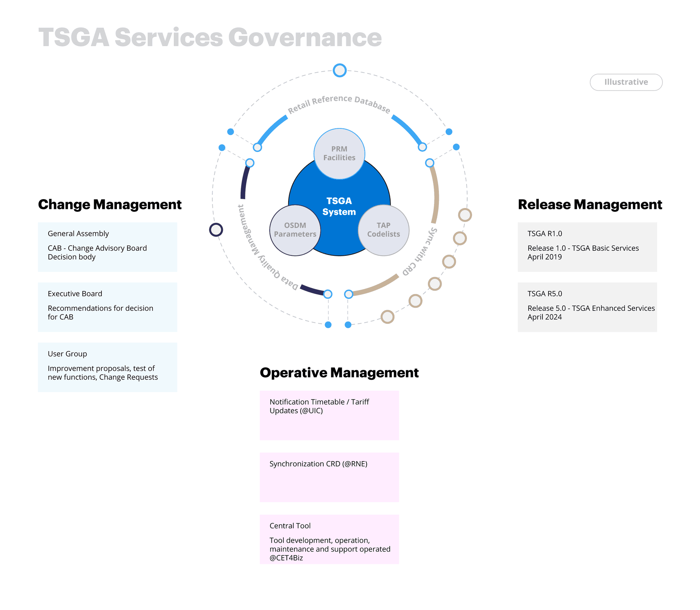Open the General Assembly card
The height and width of the screenshot is (610, 700).
(108, 247)
